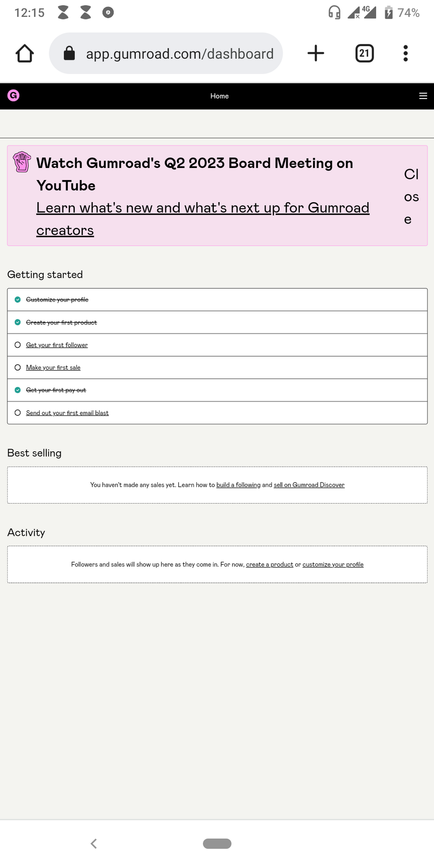434x868 pixels.
Task: Follow the "create a product" link
Action: (x=269, y=564)
